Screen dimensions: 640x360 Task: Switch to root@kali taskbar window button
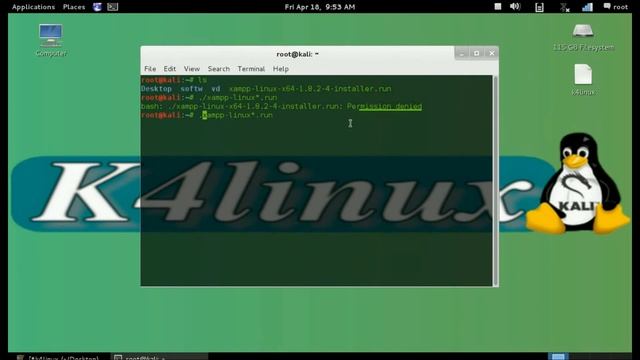[159, 357]
